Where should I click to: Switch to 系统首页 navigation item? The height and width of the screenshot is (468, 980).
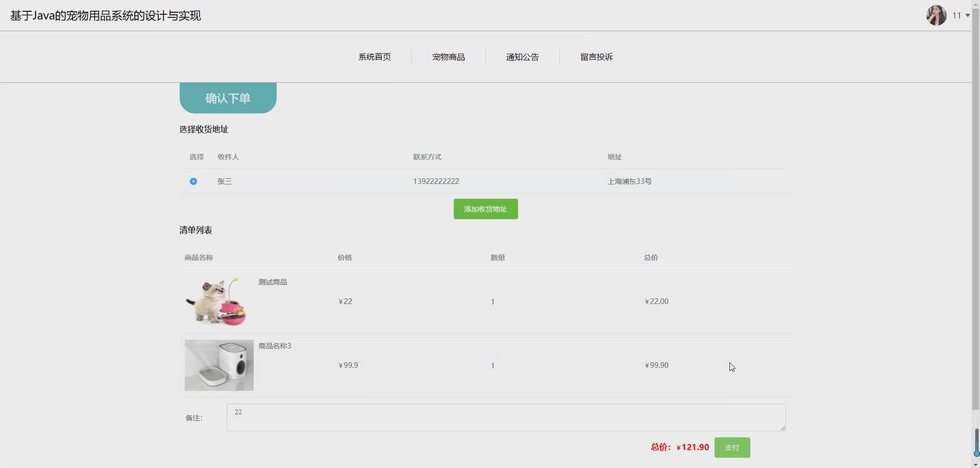coord(375,57)
